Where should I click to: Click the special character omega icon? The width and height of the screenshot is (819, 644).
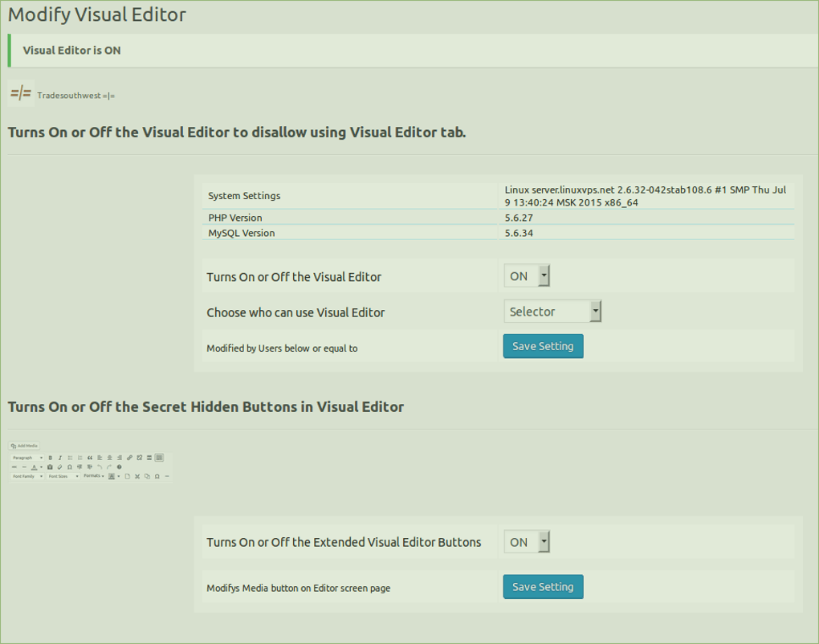70,467
